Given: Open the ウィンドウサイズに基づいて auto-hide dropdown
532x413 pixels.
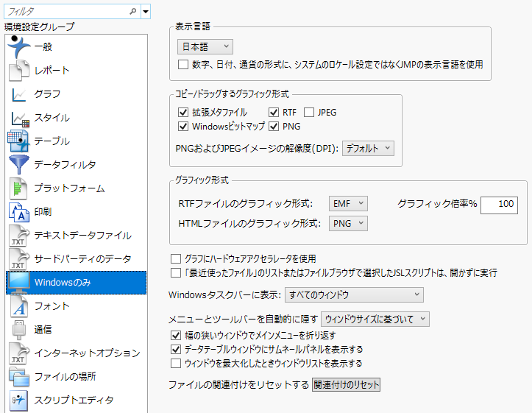Looking at the screenshot, I should tap(375, 319).
